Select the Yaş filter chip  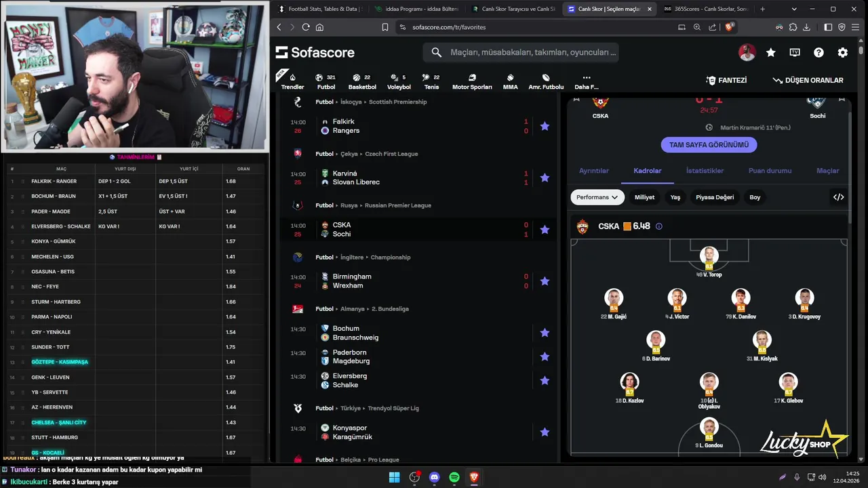[675, 197]
